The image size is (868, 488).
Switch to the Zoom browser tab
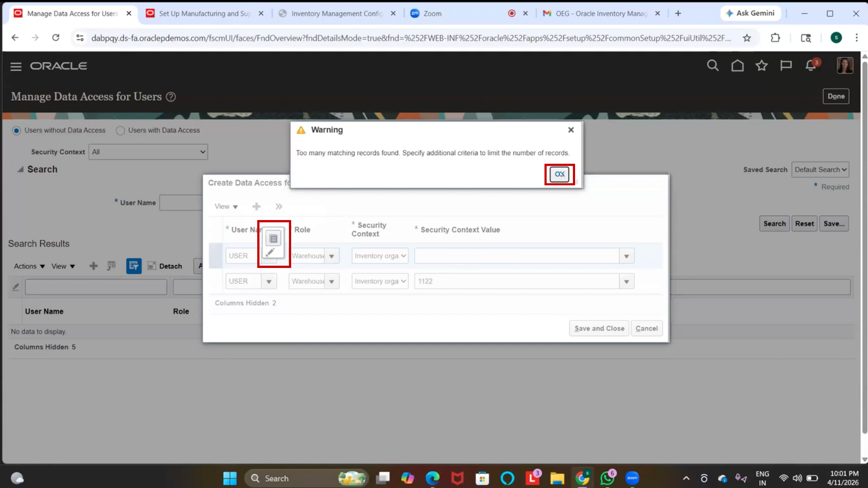pos(468,14)
